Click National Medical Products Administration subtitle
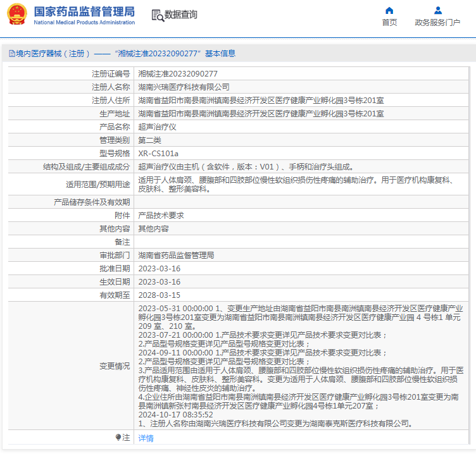 tap(84, 22)
